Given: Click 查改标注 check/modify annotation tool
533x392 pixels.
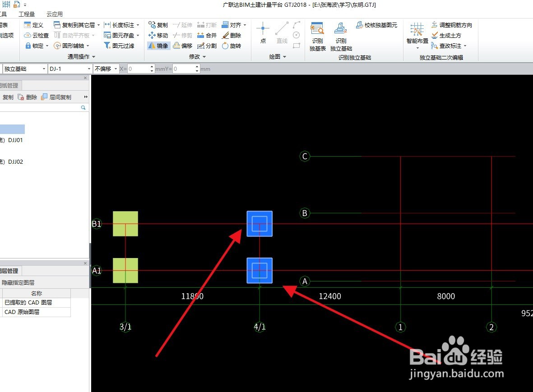Looking at the screenshot, I should click(x=446, y=46).
